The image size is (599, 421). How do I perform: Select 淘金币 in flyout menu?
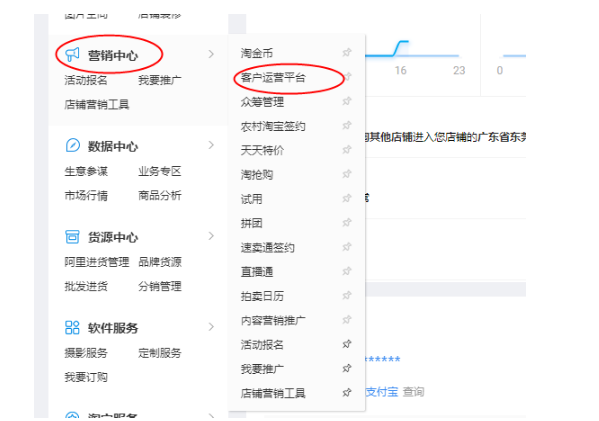257,53
